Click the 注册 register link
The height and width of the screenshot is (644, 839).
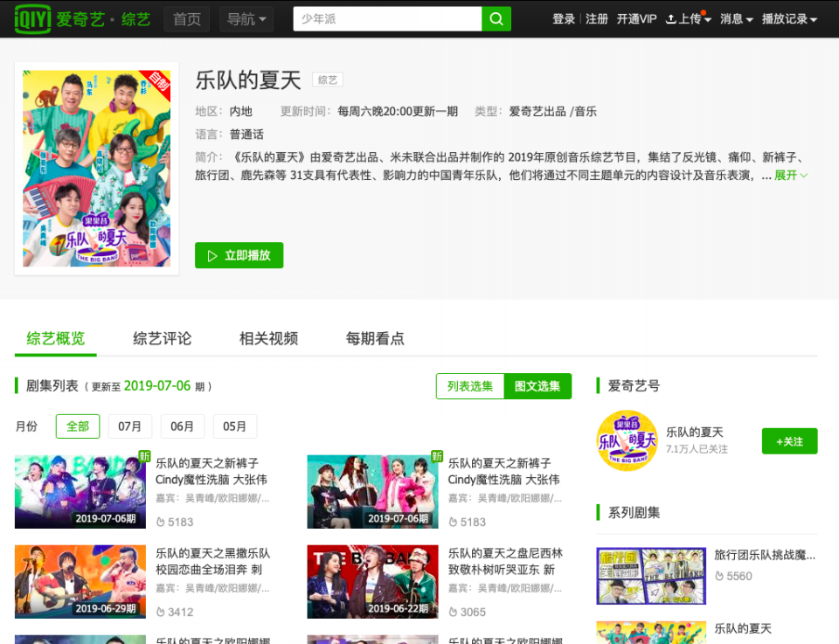(x=597, y=19)
